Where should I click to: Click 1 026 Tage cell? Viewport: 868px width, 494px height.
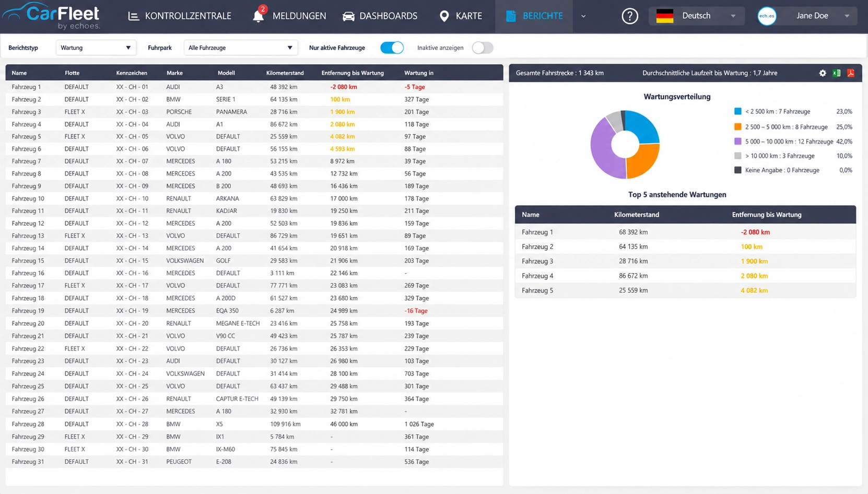pos(419,424)
